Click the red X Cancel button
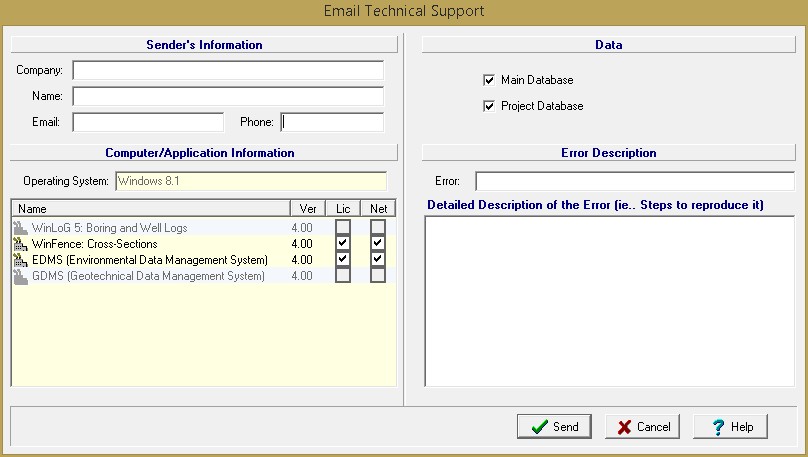The width and height of the screenshot is (808, 457). coord(643,426)
